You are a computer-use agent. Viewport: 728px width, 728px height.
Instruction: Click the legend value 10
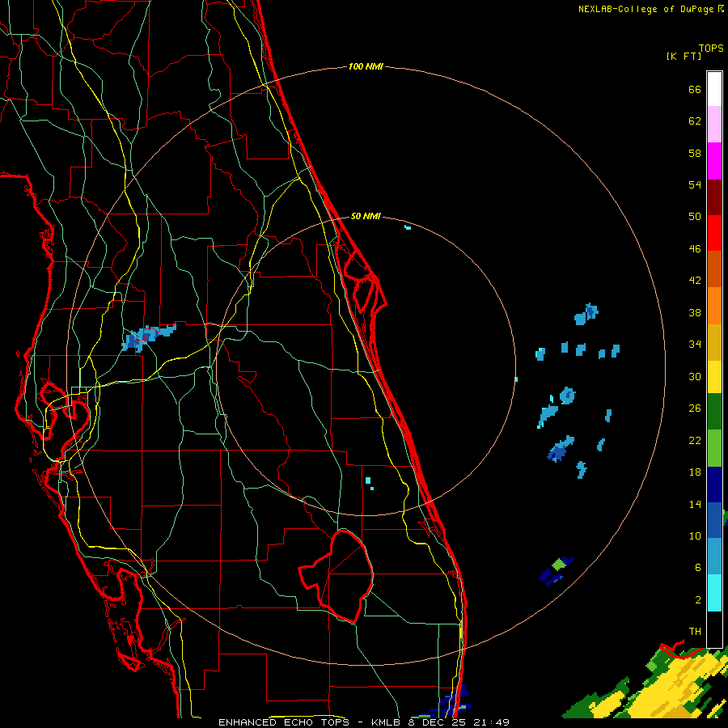click(695, 536)
